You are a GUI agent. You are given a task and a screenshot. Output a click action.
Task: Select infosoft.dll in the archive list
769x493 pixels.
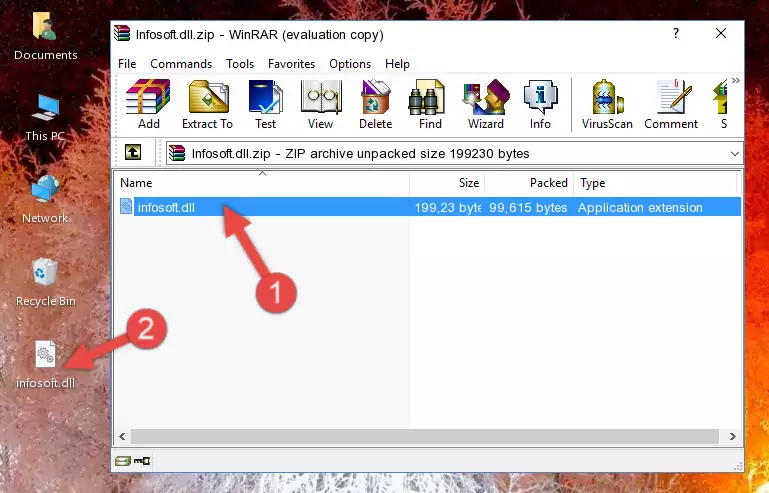[428, 207]
